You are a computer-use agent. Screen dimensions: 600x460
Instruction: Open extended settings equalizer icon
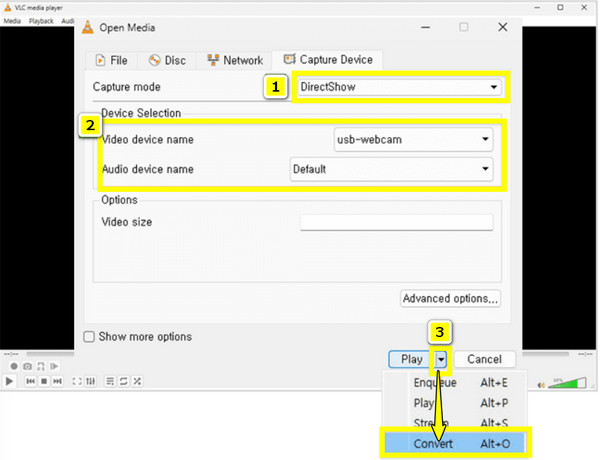coord(92,382)
